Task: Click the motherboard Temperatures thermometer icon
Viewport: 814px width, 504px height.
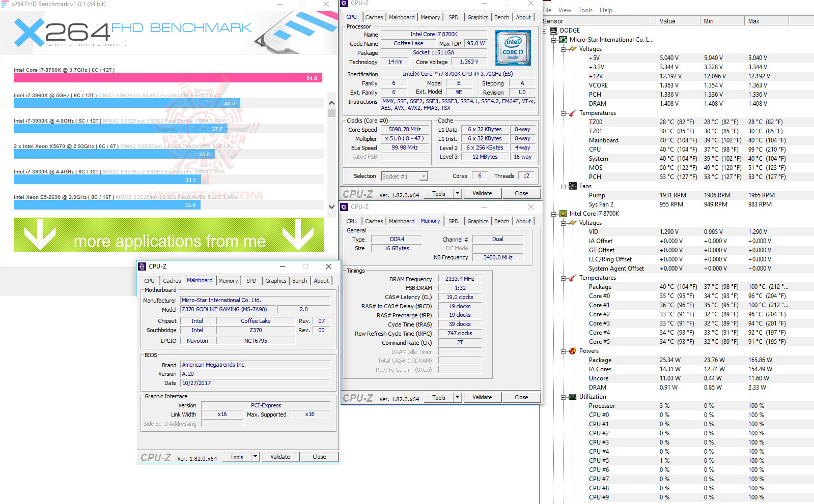Action: pyautogui.click(x=572, y=113)
